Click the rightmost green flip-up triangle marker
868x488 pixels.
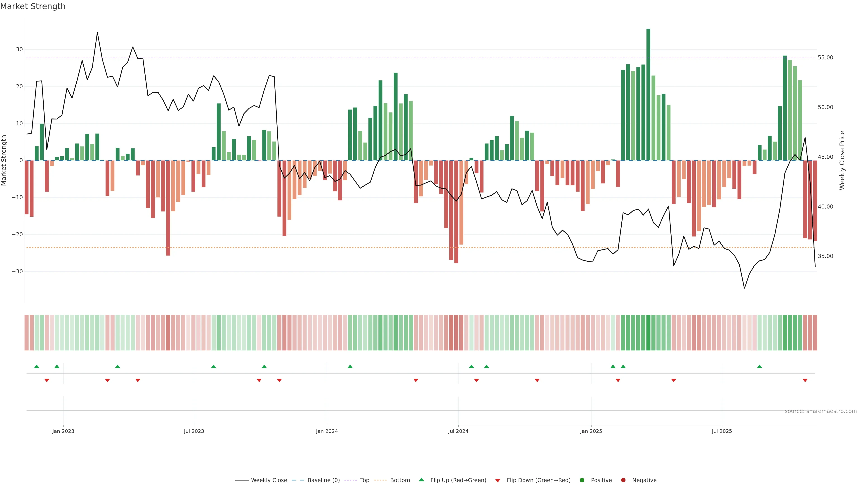[759, 366]
